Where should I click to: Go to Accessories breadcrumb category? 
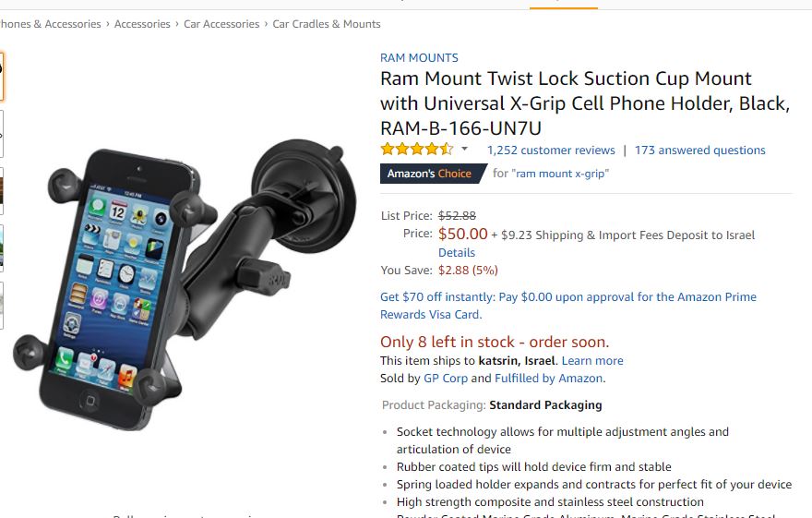142,24
